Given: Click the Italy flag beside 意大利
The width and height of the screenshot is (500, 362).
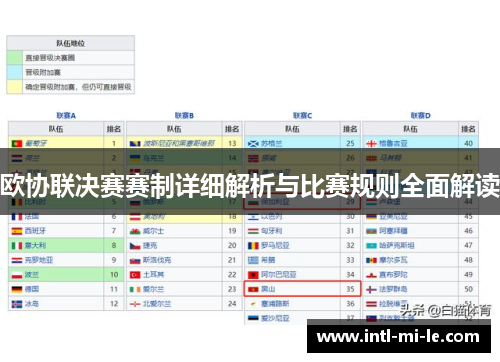Looking at the screenshot, I should pos(17,246).
